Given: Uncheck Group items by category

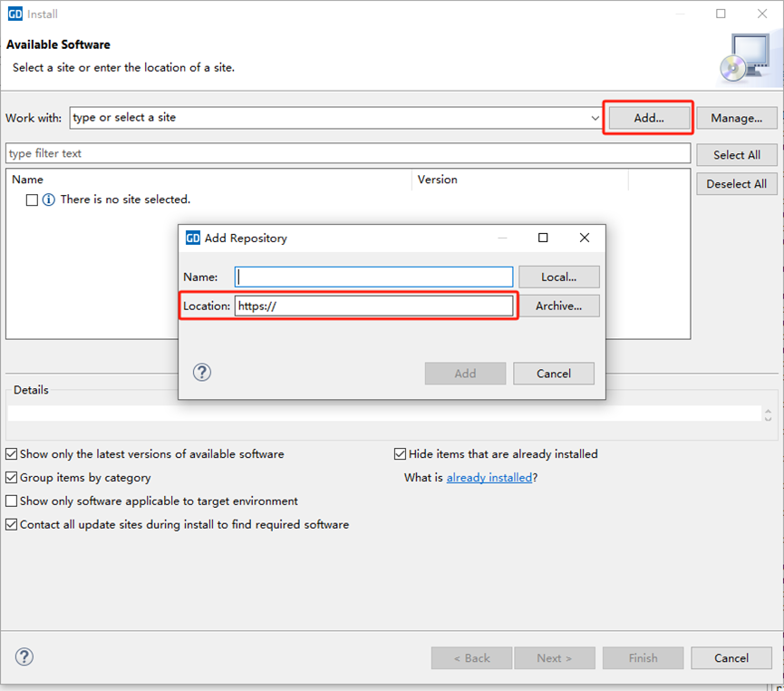Looking at the screenshot, I should click(12, 478).
